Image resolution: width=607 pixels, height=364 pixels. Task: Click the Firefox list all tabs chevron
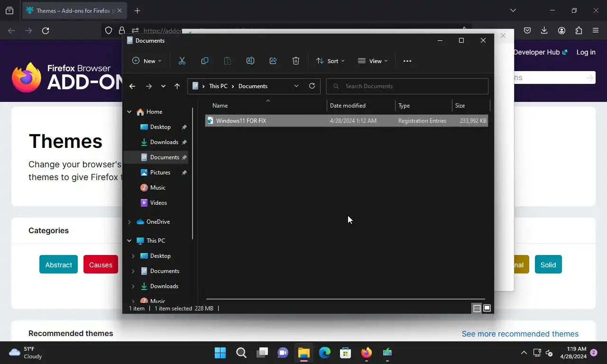click(x=513, y=10)
